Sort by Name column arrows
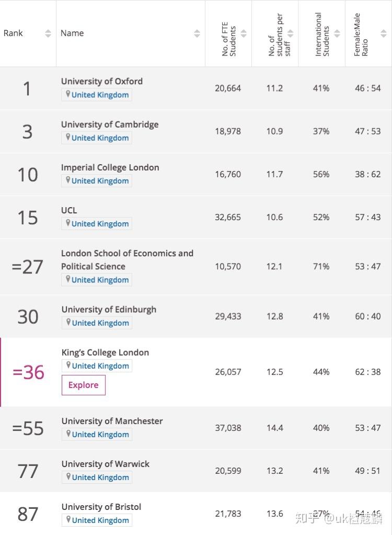This screenshot has height=535, width=392. [197, 33]
